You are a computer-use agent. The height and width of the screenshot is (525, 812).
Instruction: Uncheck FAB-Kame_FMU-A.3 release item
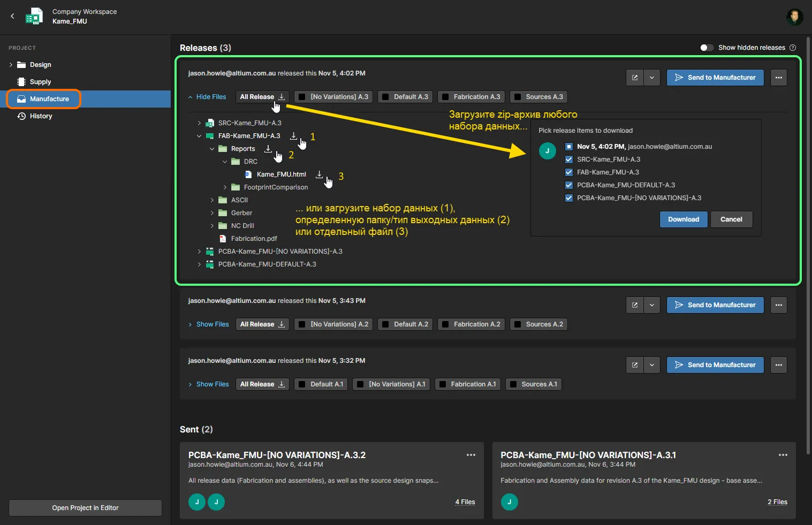(x=569, y=172)
